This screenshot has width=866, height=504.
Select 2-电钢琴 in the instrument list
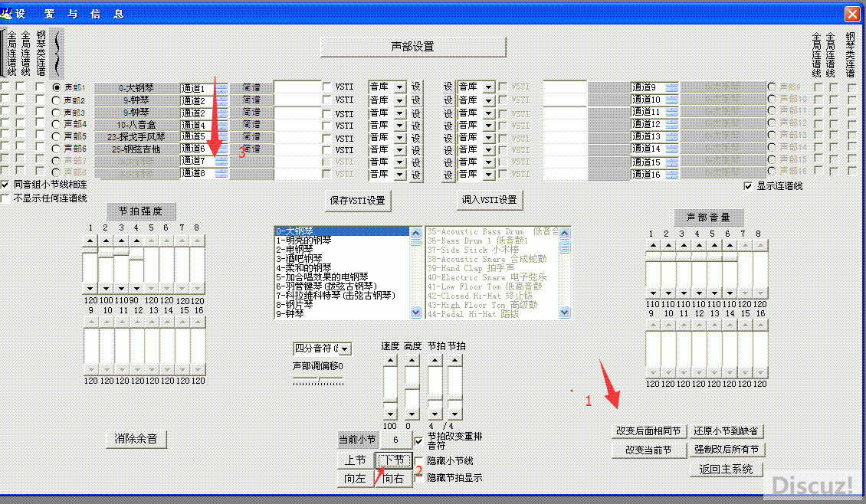[294, 250]
